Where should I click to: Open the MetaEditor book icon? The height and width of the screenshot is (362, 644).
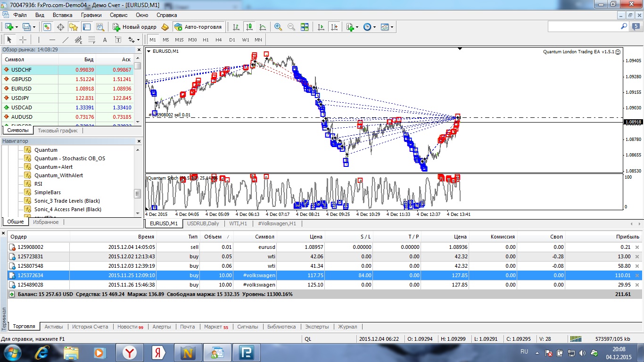click(x=165, y=27)
